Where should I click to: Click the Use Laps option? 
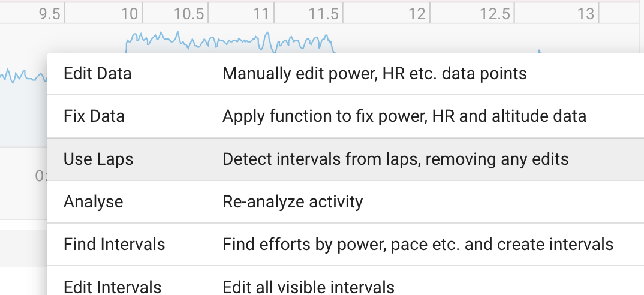pos(346,159)
